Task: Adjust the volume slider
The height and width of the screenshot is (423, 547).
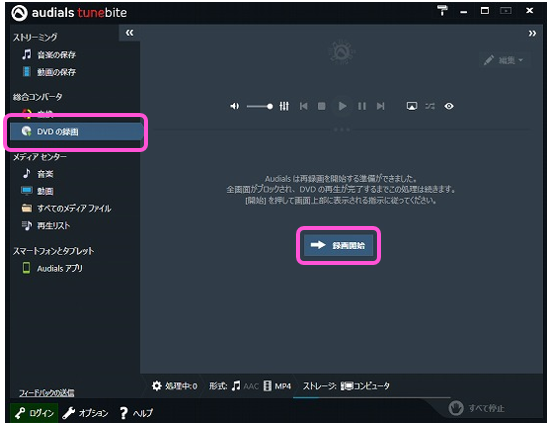Action: [x=260, y=106]
